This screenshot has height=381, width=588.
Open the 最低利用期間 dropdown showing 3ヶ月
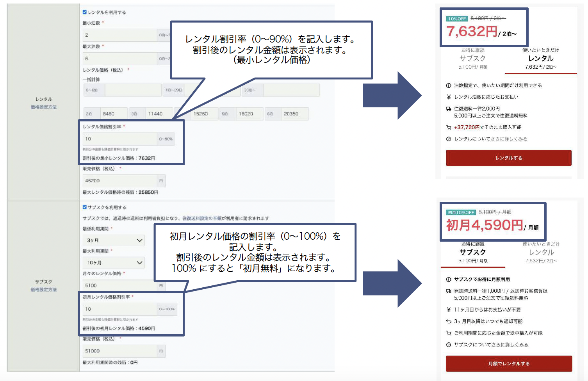(x=114, y=240)
